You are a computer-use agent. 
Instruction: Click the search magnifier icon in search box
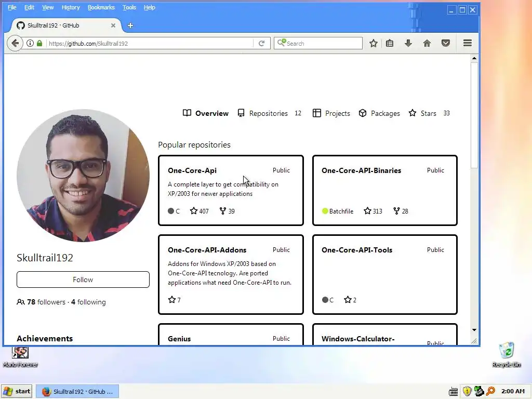[x=281, y=43]
